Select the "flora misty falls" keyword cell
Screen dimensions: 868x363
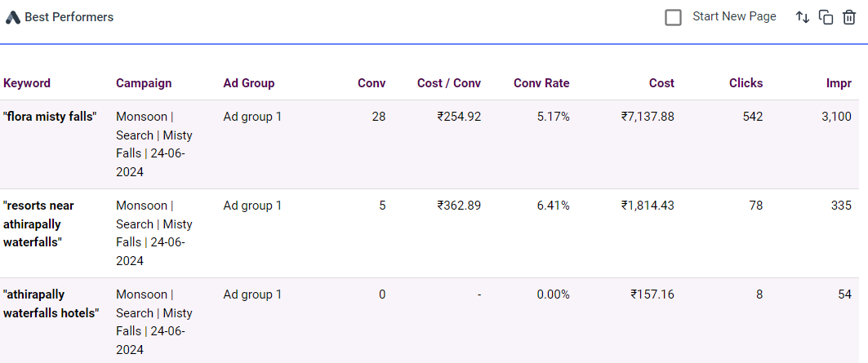tap(50, 117)
